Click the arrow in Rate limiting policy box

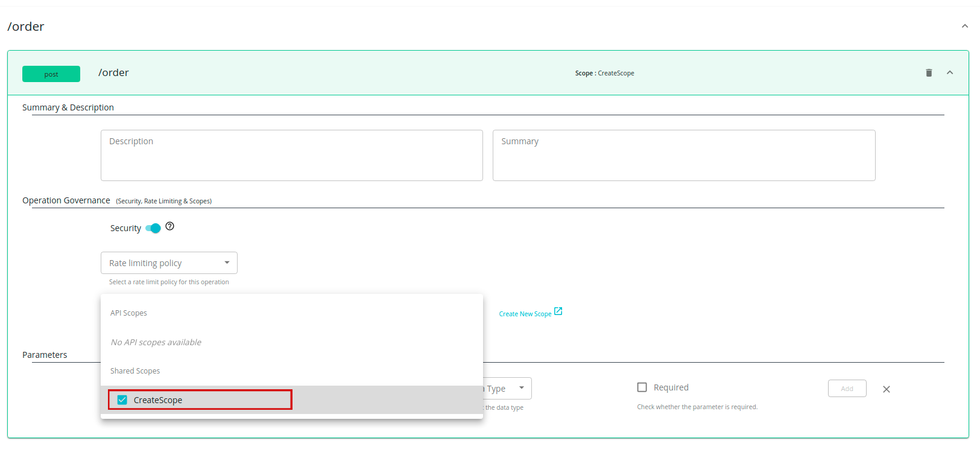tap(227, 263)
